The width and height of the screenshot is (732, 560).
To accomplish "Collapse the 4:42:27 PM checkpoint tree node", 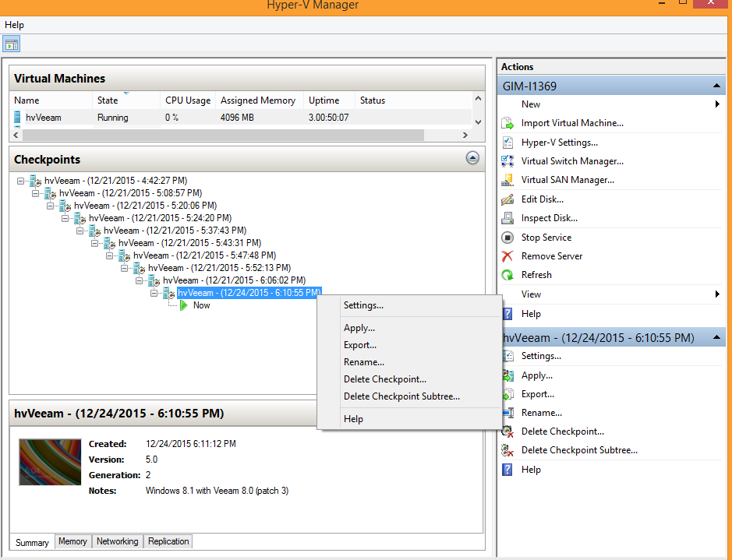I will point(21,181).
